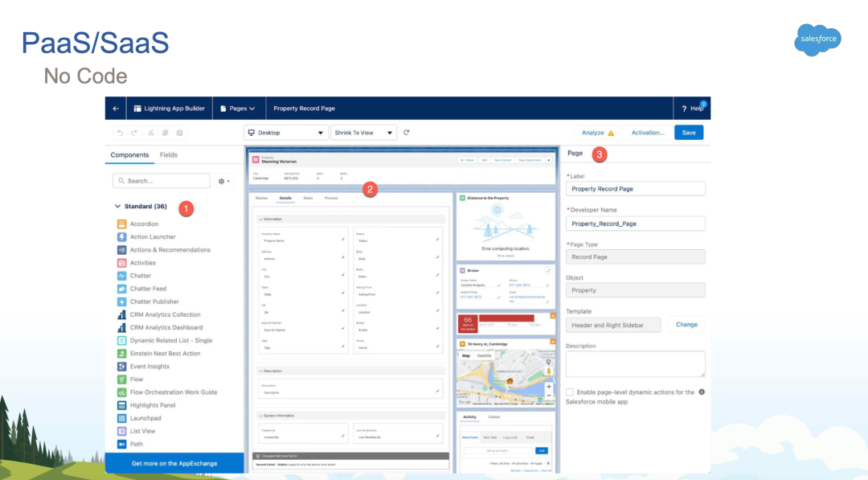Click the info icon beside dynamic actions option
868x480 pixels.
702,392
